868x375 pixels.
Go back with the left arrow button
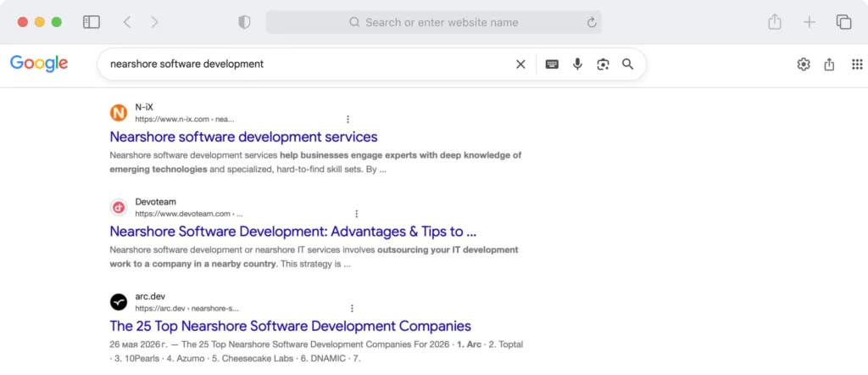pyautogui.click(x=127, y=22)
